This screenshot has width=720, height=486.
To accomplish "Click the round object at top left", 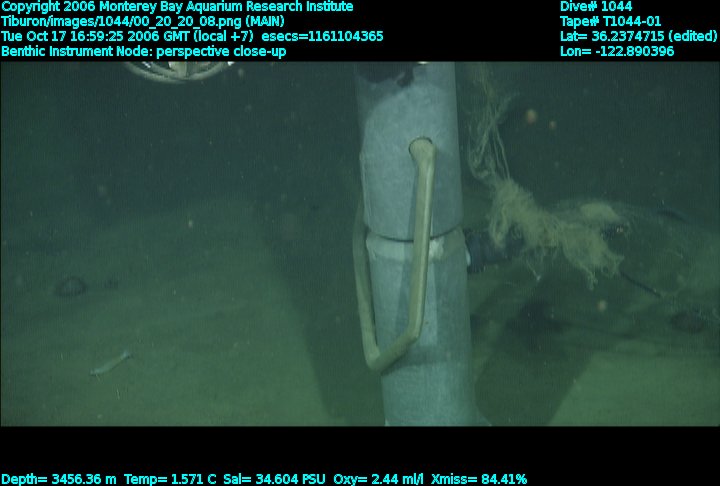I will 175,69.
